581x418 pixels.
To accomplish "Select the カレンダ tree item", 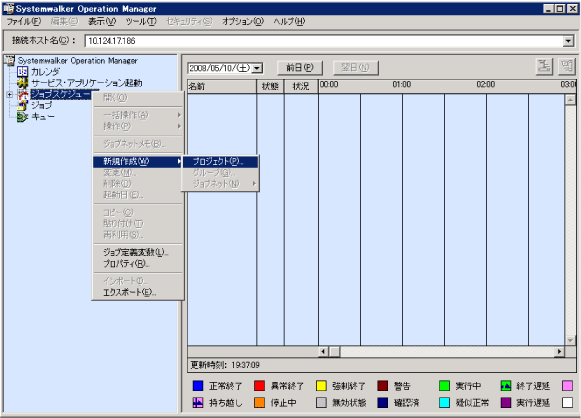I will (45, 72).
